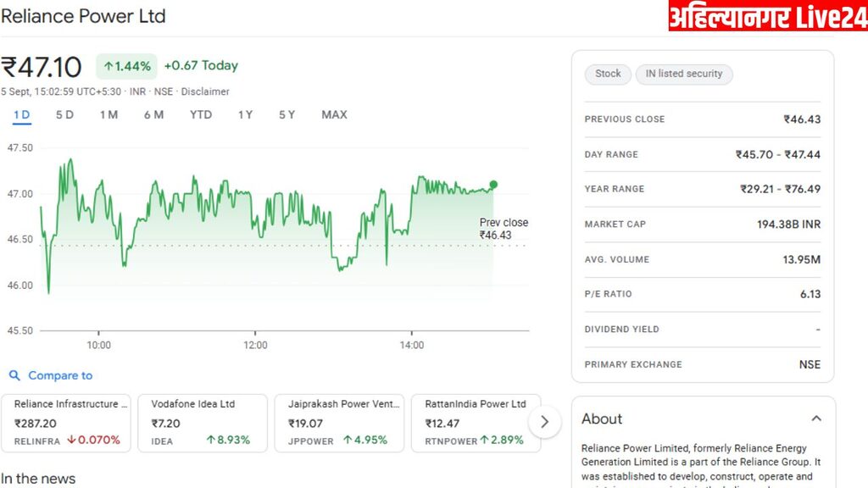Switch to the 5D chart range
The height and width of the screenshot is (488, 868).
click(x=64, y=115)
